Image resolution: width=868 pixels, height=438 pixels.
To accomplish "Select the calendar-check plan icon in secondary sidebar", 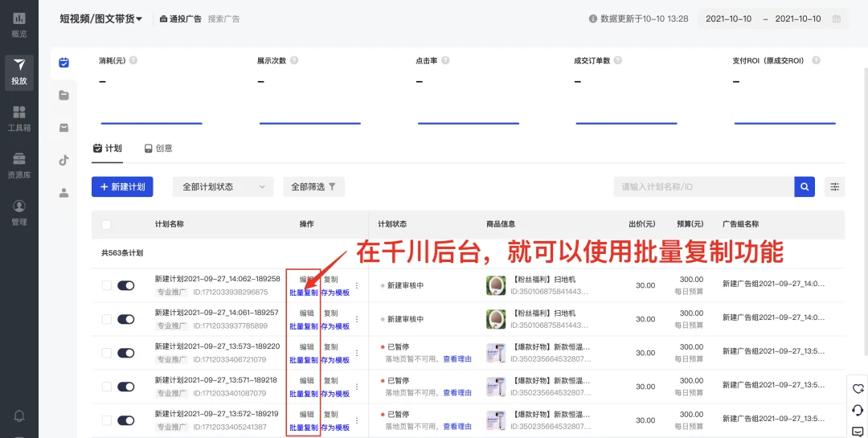I will point(63,63).
